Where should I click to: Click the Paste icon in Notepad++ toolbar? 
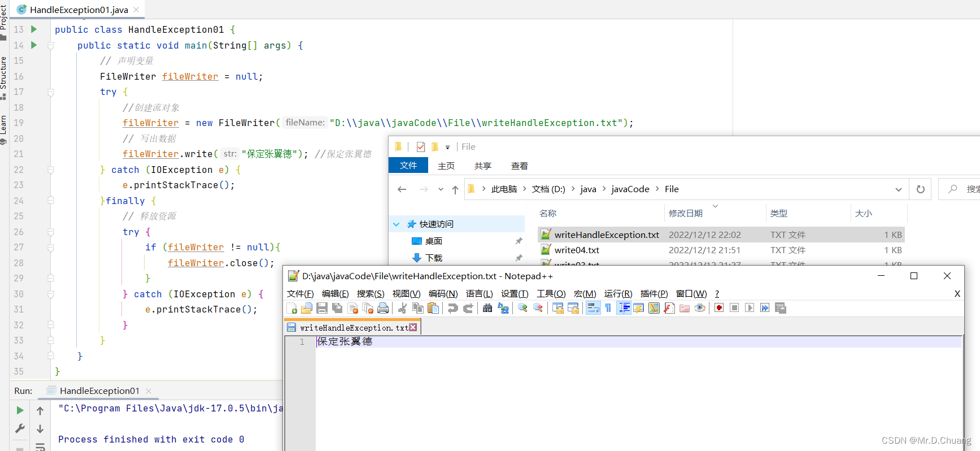pos(433,308)
